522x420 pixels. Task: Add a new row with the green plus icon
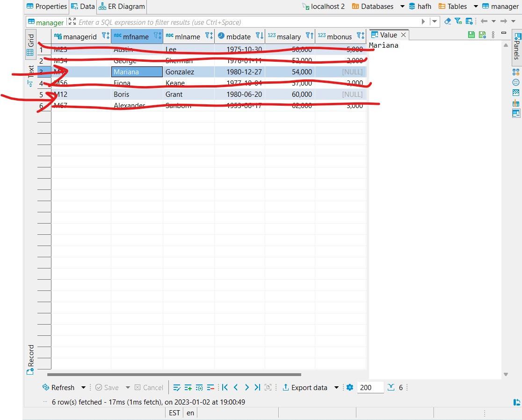click(x=188, y=387)
